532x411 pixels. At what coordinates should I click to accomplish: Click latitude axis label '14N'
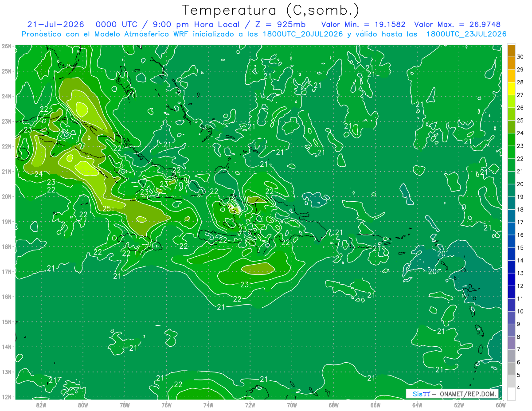(x=6, y=347)
